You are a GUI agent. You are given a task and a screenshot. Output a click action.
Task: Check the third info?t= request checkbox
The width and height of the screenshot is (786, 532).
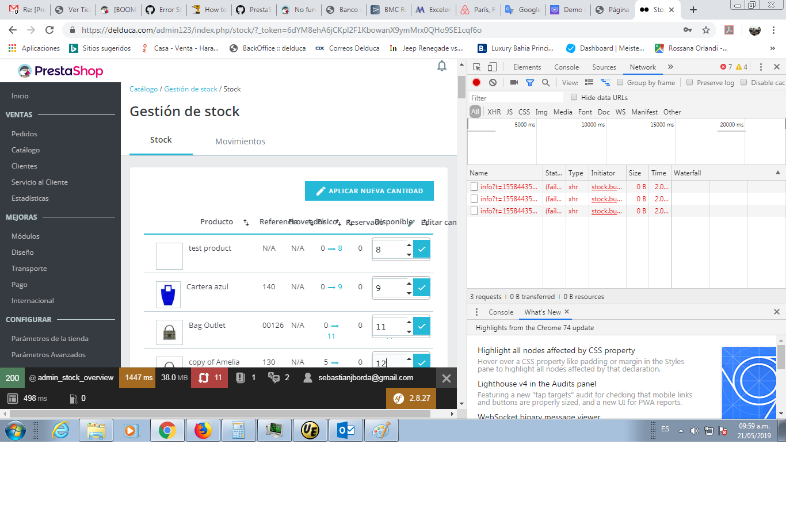point(474,210)
